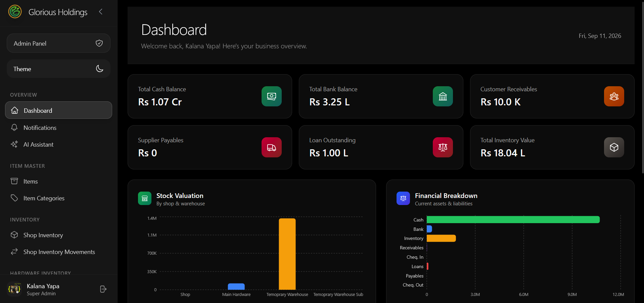Toggle dark theme with moon icon
Image resolution: width=644 pixels, height=303 pixels.
[x=99, y=69]
